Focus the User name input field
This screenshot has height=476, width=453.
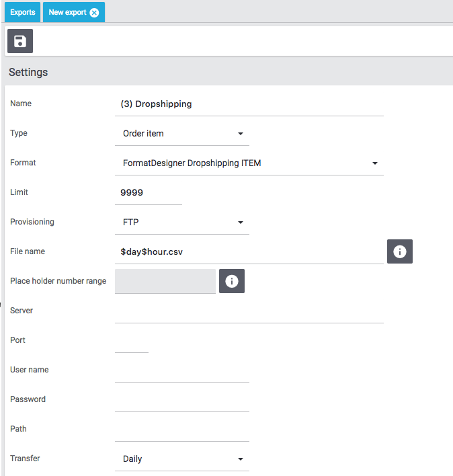coord(182,371)
